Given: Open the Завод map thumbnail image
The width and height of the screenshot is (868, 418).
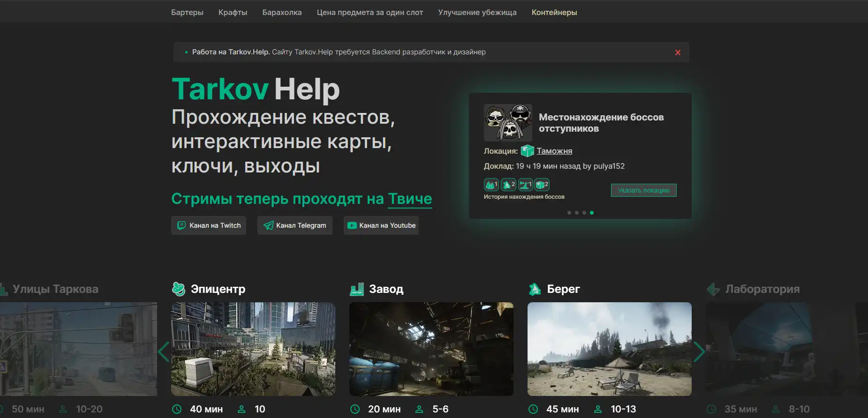Looking at the screenshot, I should (x=431, y=349).
